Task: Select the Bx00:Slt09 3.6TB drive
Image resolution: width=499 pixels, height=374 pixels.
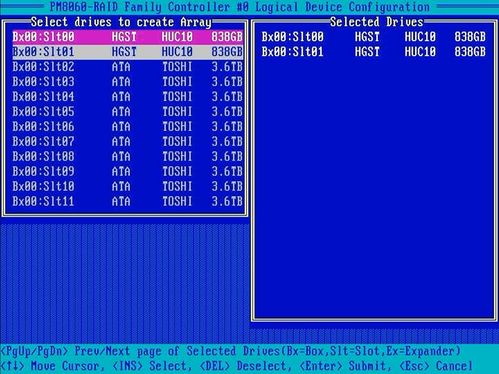Action: (128, 172)
